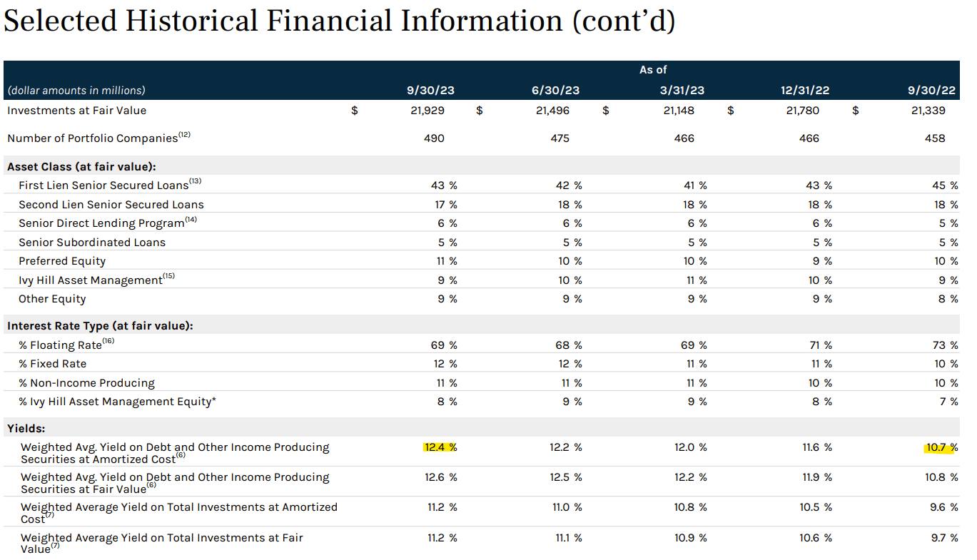
Task: Click the 12.5 % yield value
Action: 566,477
